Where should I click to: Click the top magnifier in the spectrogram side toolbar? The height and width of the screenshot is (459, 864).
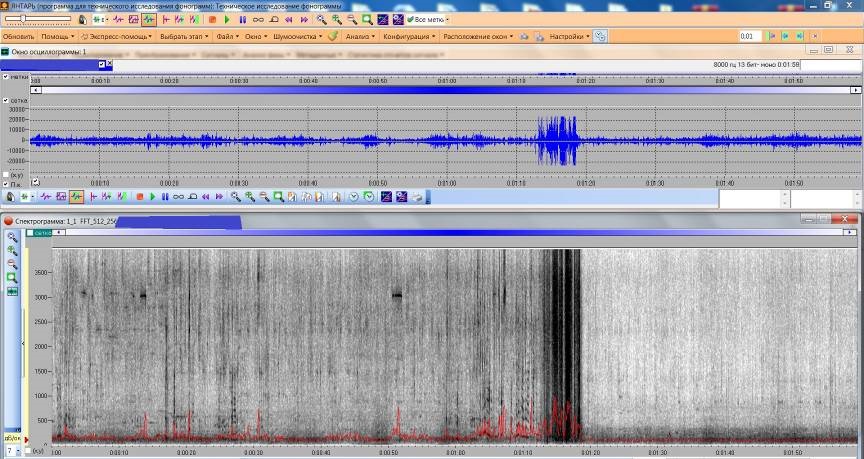12,238
